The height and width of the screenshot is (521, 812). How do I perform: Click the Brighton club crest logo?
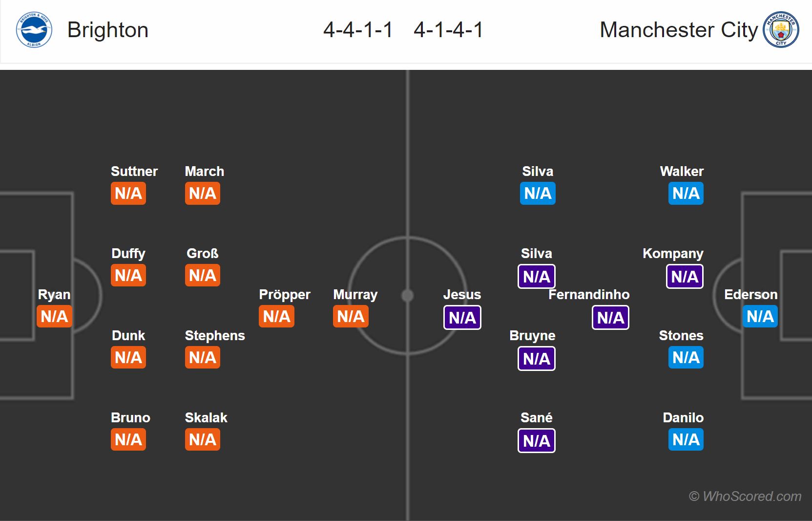[x=34, y=30]
